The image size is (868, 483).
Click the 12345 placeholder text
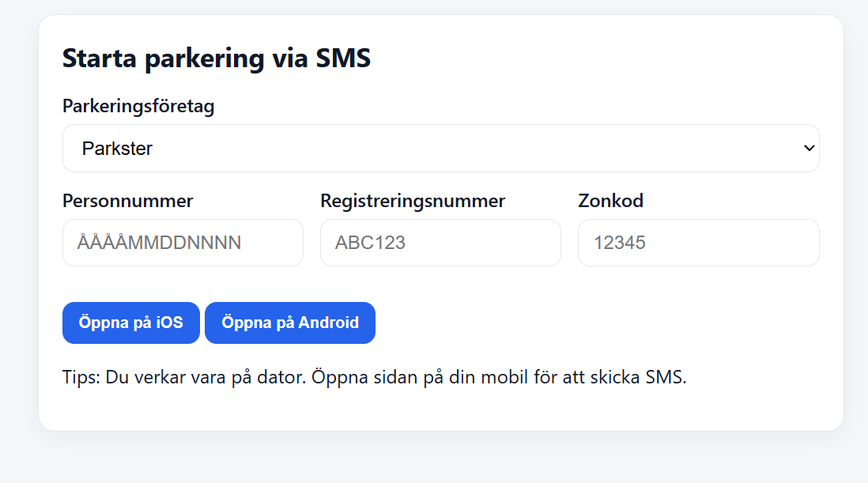point(619,243)
